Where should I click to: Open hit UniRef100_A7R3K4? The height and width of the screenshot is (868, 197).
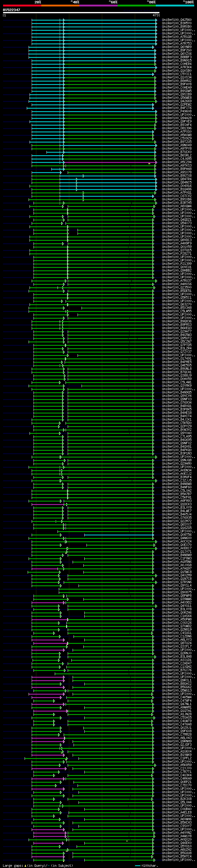click(x=176, y=67)
